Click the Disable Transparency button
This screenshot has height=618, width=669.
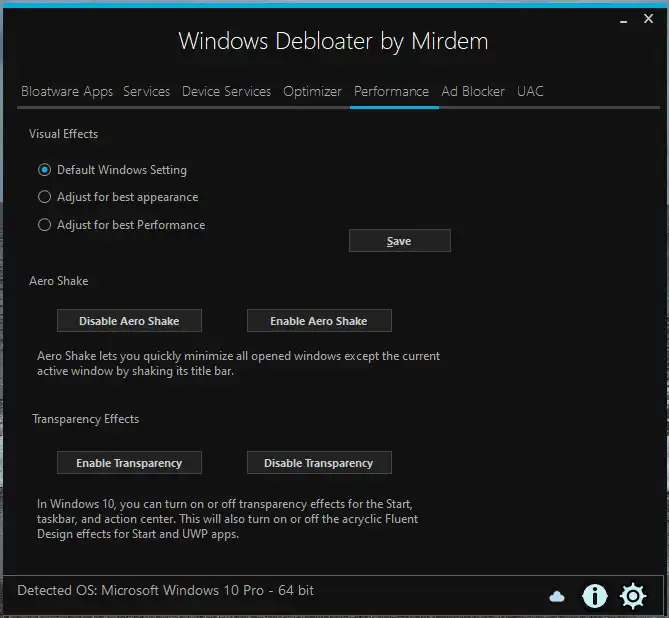point(319,463)
